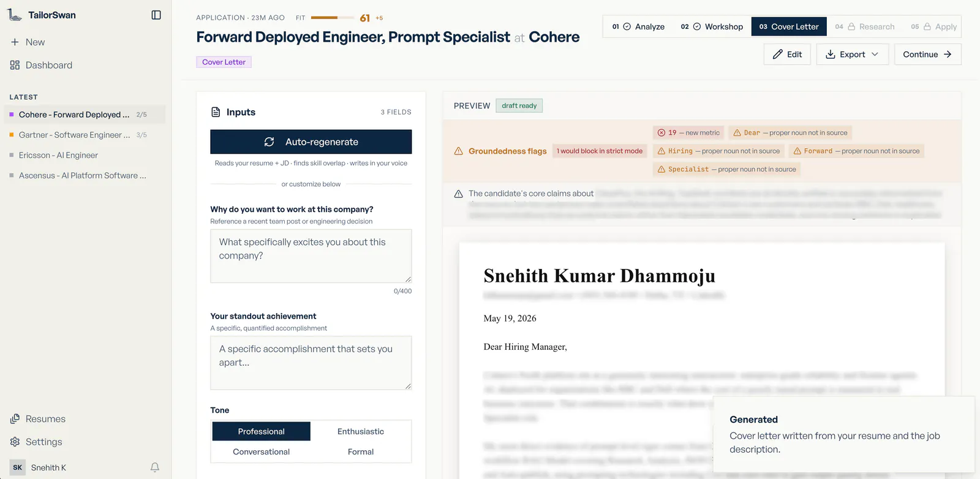
Task: Click the Auto-regenerate button
Action: coord(311,142)
